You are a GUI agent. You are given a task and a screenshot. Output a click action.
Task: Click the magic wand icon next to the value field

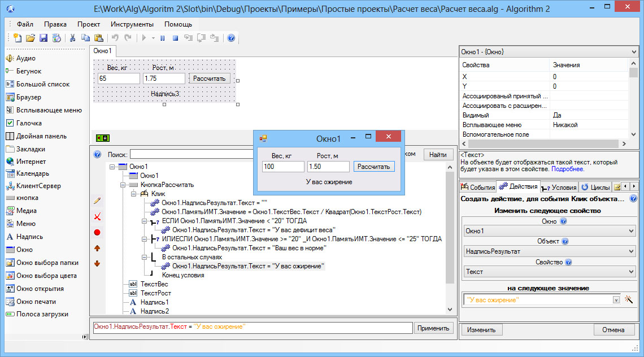[x=628, y=299]
